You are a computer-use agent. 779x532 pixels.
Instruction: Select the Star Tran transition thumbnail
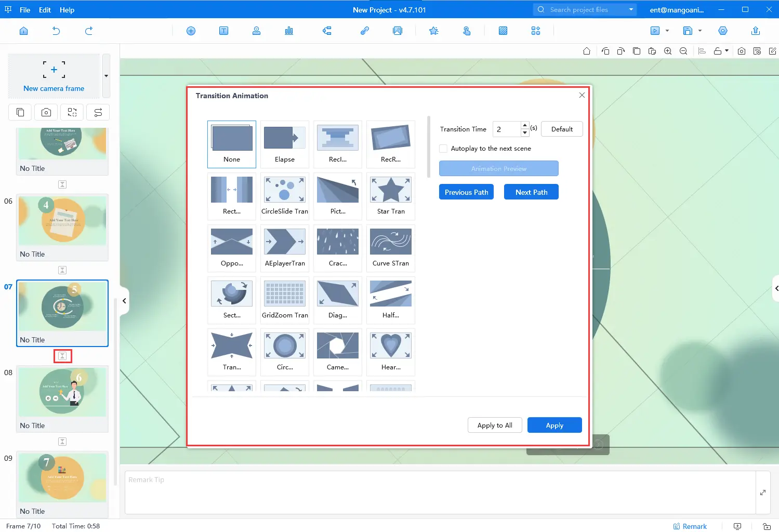(391, 195)
